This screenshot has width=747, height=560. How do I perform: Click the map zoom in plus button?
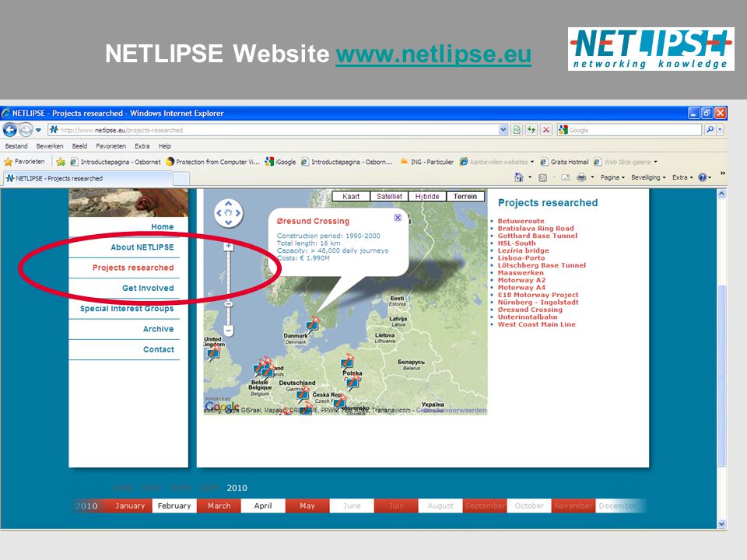click(x=228, y=247)
